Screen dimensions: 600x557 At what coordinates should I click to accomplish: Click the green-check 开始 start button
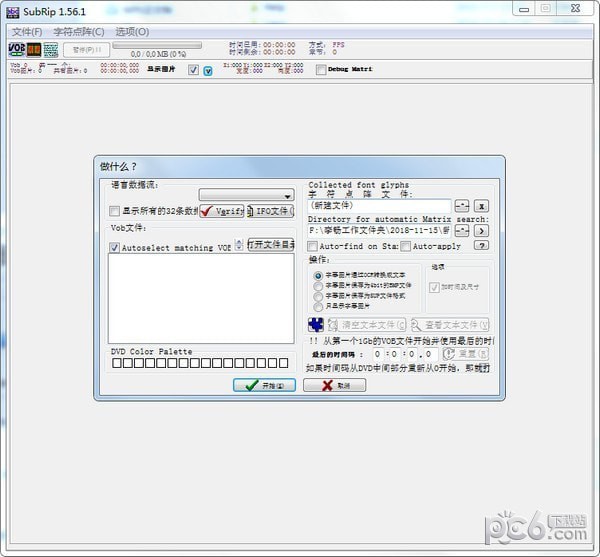(x=264, y=385)
